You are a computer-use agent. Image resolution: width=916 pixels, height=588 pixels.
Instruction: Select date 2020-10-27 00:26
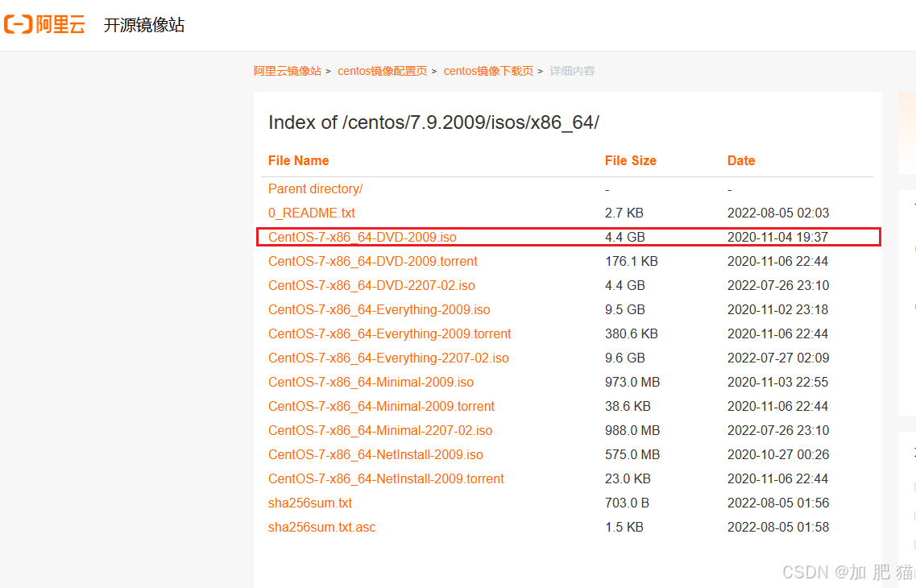click(778, 455)
